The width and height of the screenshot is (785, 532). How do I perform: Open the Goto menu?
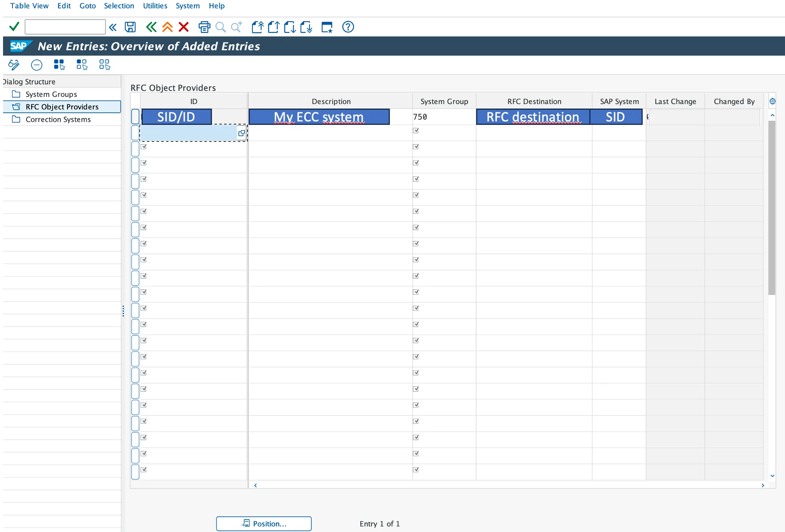87,6
